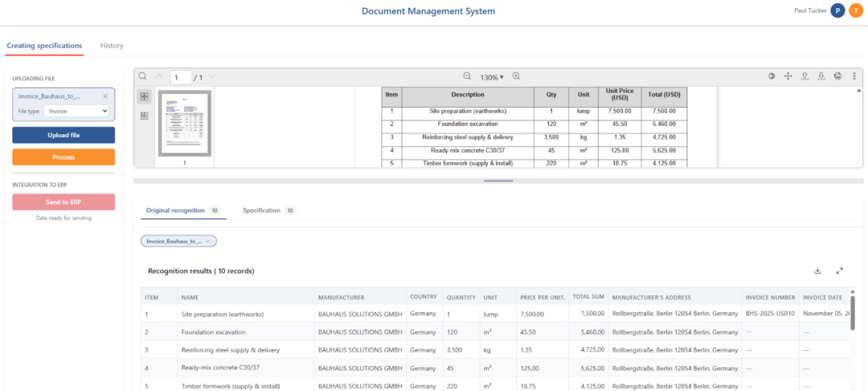
Task: Click the Send to ERP button
Action: click(x=63, y=202)
